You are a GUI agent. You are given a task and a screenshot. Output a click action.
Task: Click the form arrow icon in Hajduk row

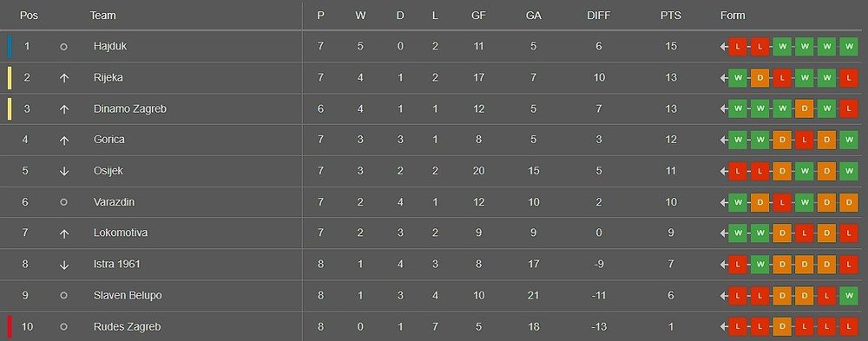[724, 47]
